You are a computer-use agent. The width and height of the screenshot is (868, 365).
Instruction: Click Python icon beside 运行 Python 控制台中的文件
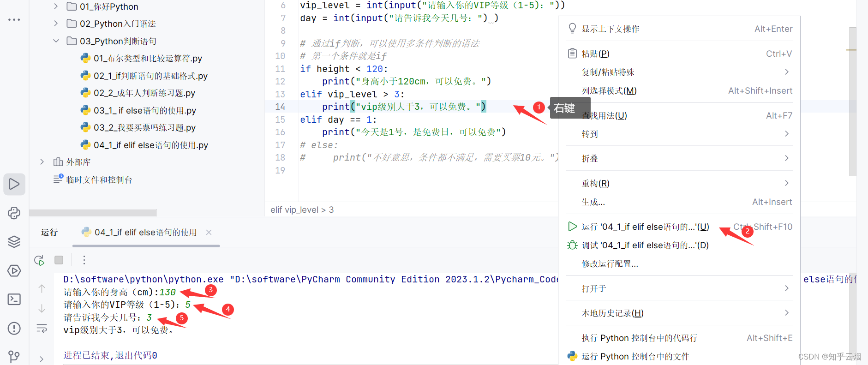click(x=572, y=356)
